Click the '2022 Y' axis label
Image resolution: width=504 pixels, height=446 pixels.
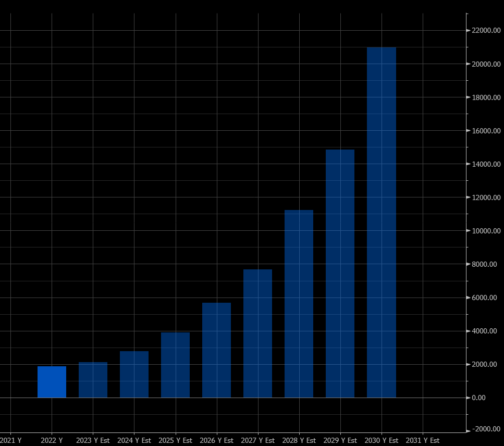coord(52,440)
